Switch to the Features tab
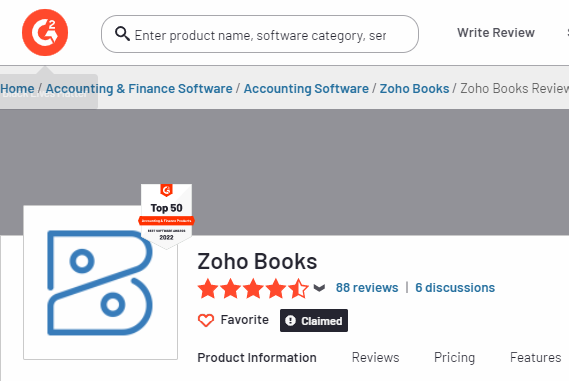 (536, 357)
